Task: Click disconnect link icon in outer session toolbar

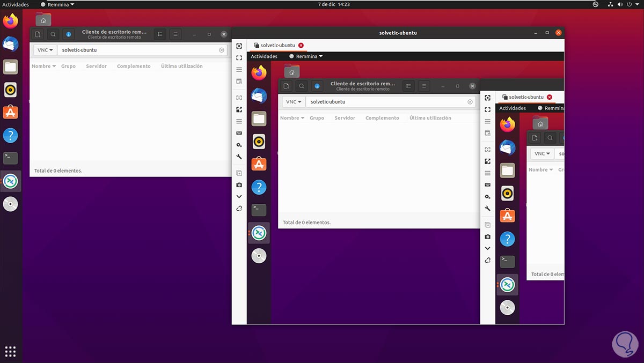Action: pyautogui.click(x=239, y=209)
